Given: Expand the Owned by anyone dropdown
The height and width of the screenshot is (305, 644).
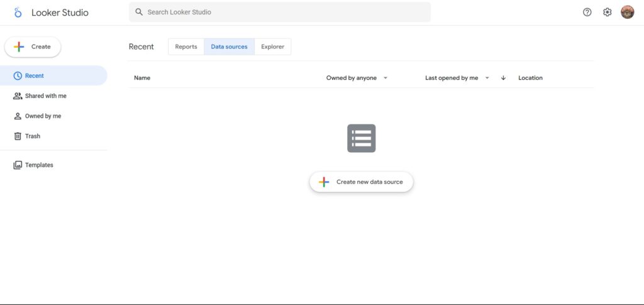Looking at the screenshot, I should coord(357,78).
